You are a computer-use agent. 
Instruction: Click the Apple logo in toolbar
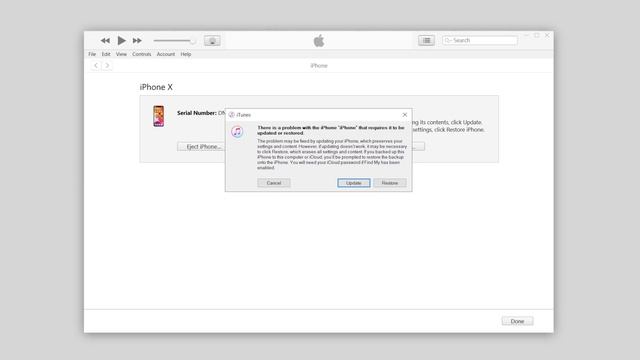[x=319, y=40]
